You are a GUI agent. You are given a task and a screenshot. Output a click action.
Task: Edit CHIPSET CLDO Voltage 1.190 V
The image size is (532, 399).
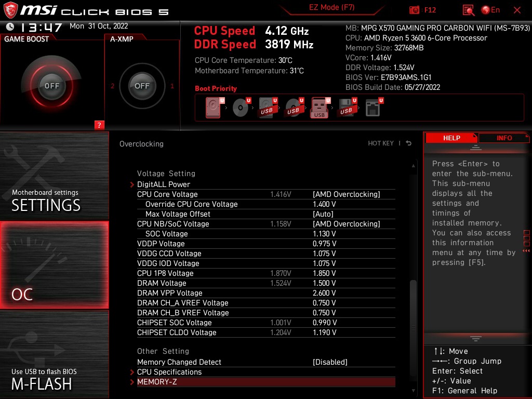[x=324, y=332]
